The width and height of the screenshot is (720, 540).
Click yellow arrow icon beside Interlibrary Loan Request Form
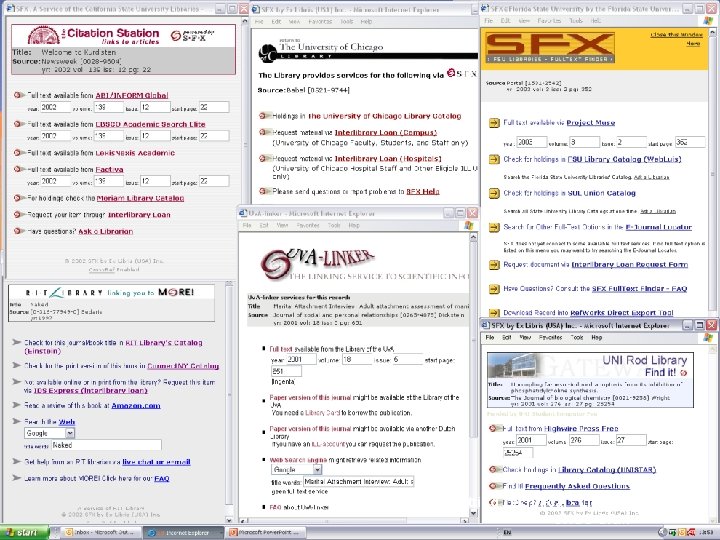494,264
